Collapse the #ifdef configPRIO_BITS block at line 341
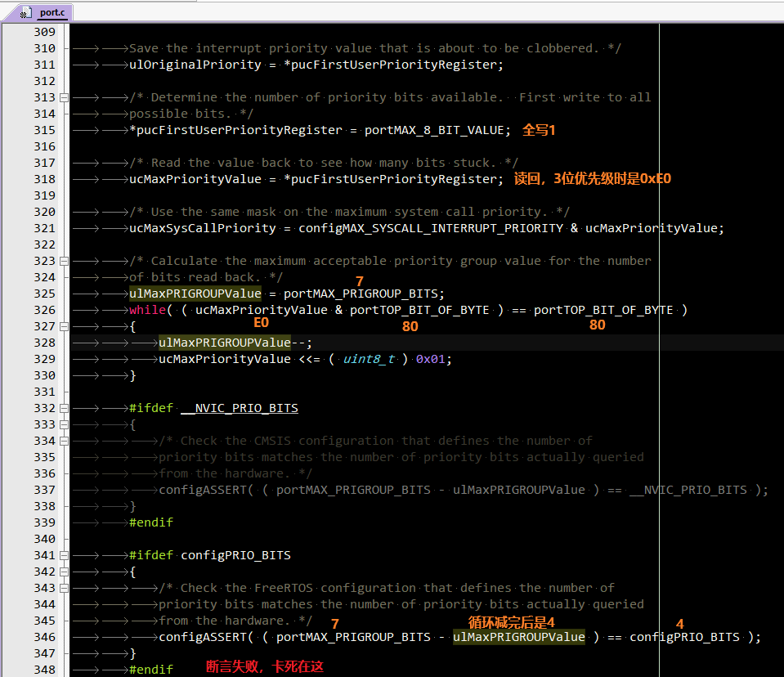 pyautogui.click(x=64, y=555)
